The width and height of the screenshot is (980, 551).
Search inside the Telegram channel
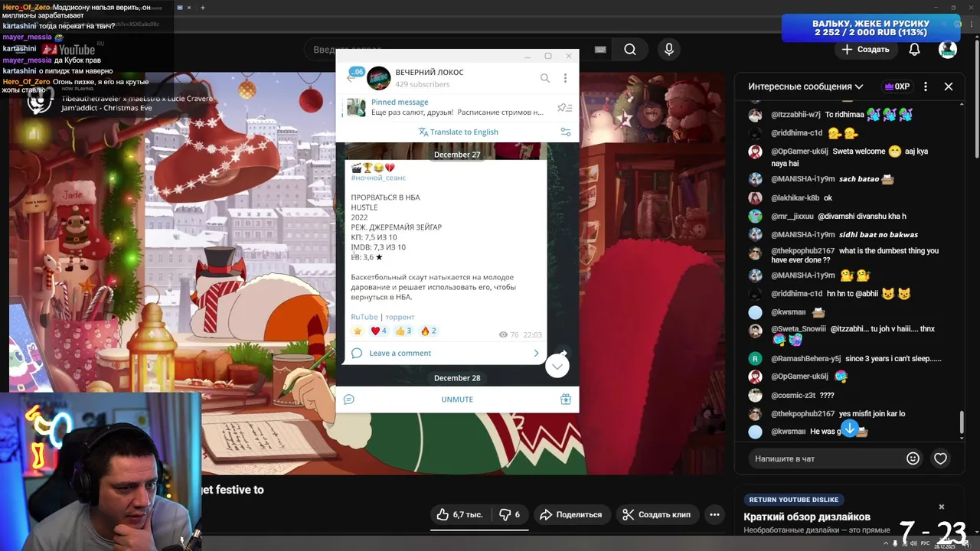click(545, 78)
